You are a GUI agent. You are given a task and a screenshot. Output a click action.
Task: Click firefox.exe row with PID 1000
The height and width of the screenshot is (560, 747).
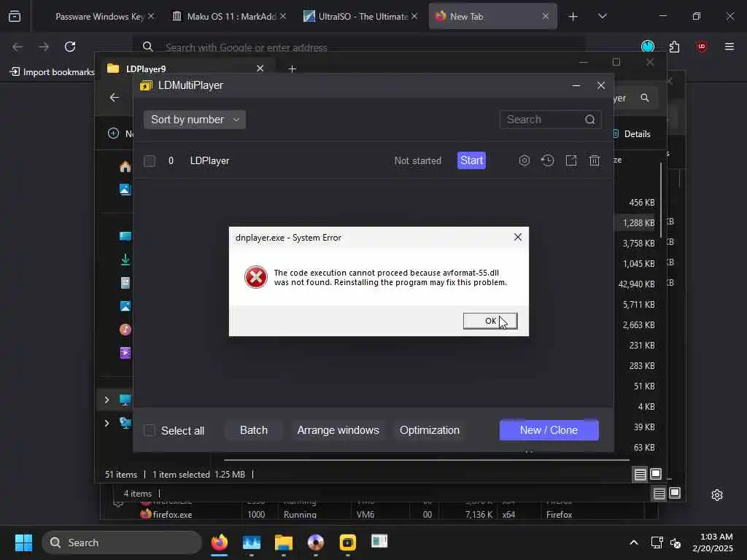(x=371, y=514)
